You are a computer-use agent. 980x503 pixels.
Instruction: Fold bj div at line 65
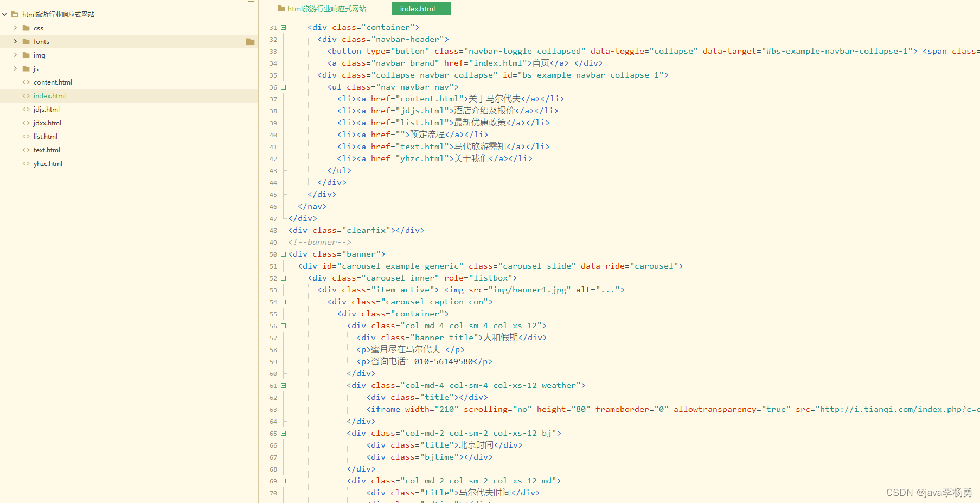click(x=283, y=433)
